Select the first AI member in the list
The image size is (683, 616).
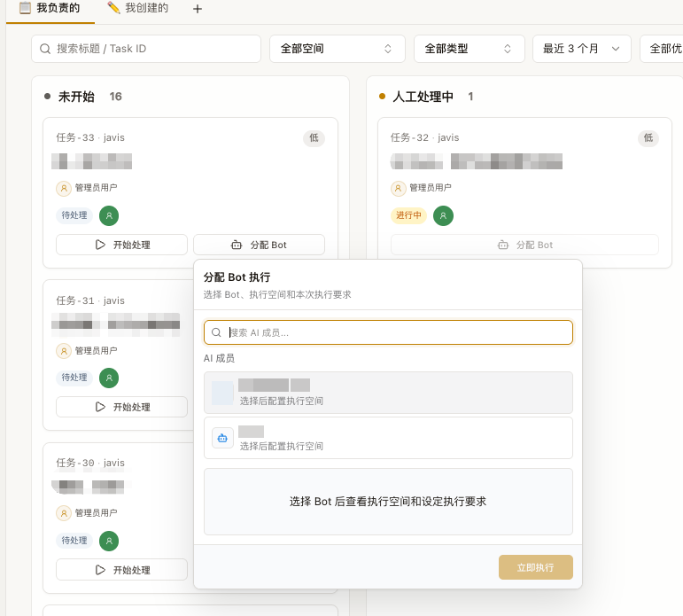point(388,393)
